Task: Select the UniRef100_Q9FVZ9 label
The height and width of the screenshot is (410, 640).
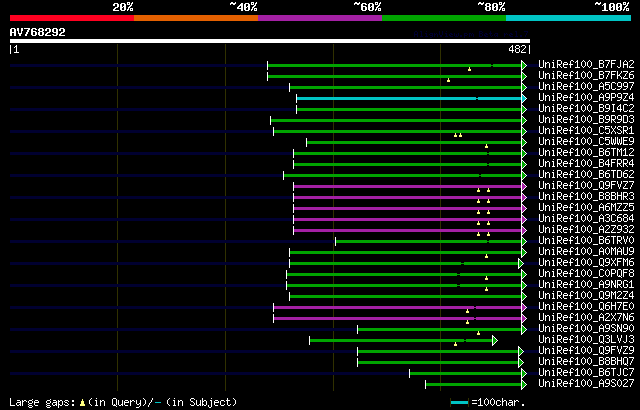Action: pyautogui.click(x=586, y=351)
